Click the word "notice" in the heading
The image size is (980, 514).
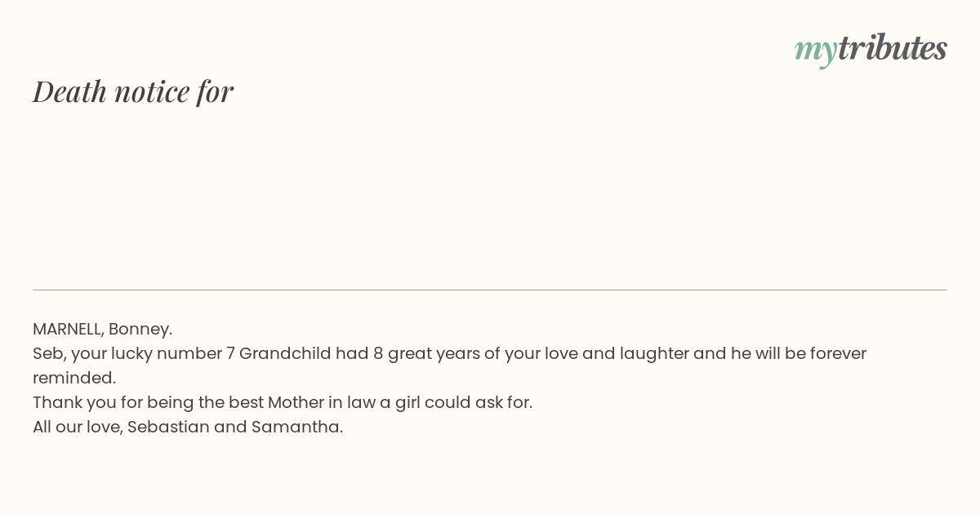[152, 91]
